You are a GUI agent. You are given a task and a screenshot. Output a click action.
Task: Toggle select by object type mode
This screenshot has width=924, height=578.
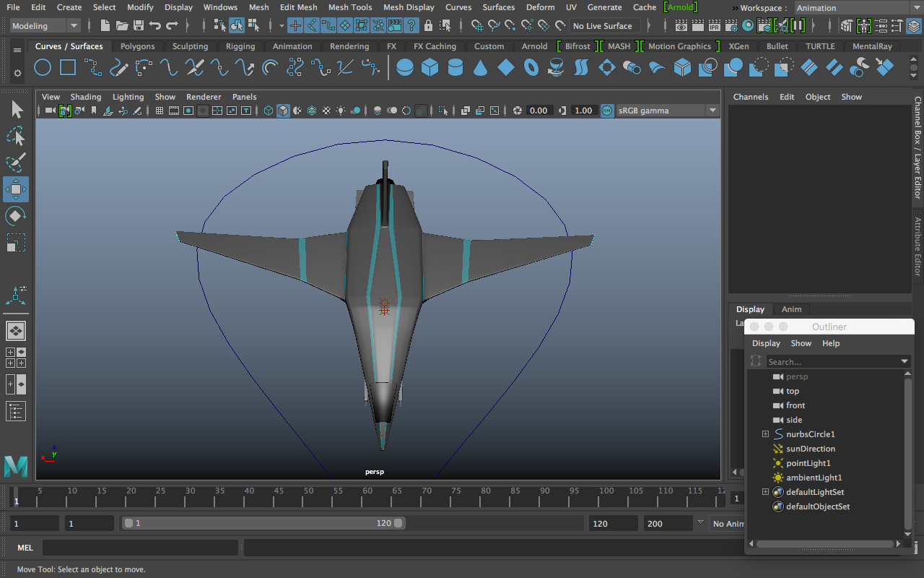(x=237, y=26)
